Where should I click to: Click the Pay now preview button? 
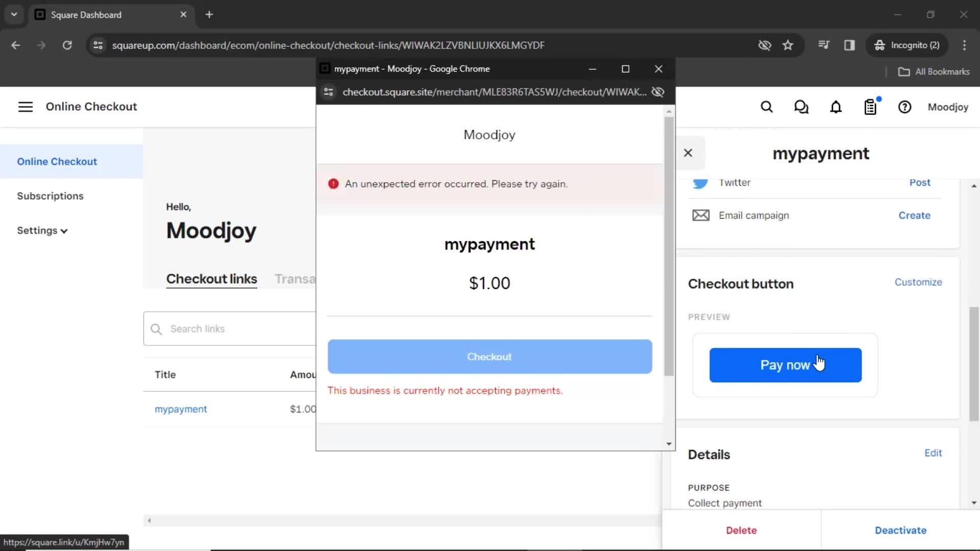tap(785, 365)
